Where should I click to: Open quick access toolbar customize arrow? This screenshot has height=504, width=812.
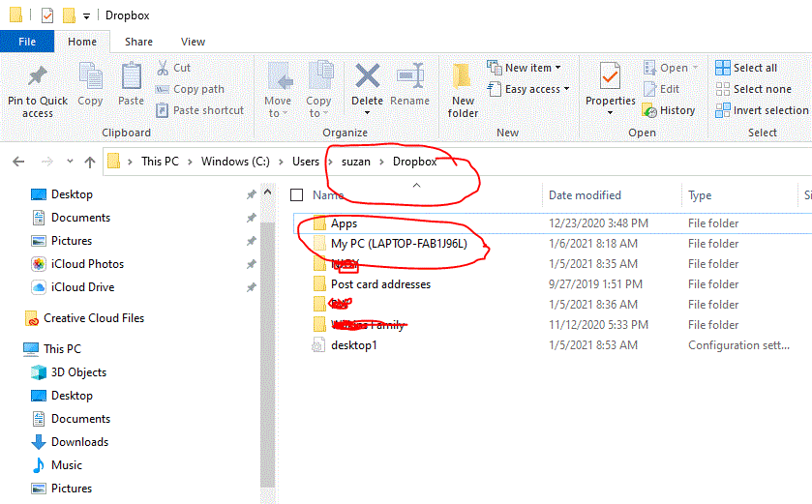[86, 16]
